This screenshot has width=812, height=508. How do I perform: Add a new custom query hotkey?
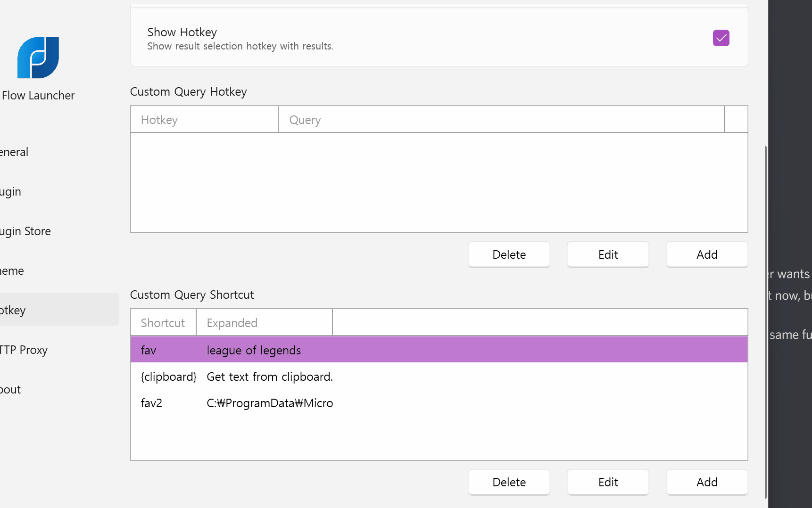[x=707, y=254]
